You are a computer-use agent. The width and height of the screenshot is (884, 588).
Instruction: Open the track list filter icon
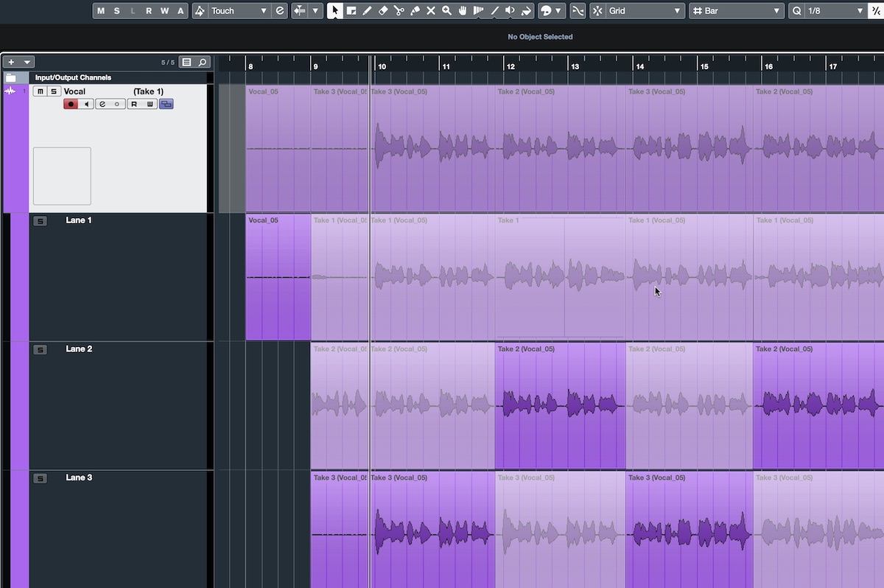pyautogui.click(x=186, y=63)
